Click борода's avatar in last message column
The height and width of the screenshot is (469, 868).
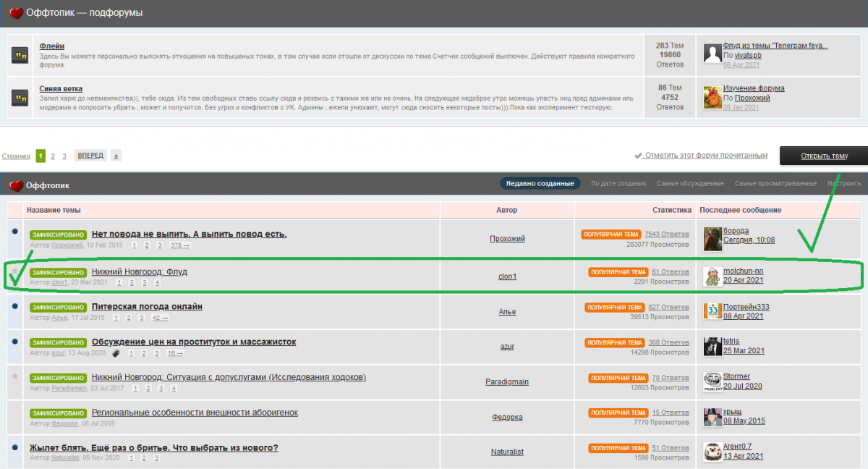click(712, 239)
